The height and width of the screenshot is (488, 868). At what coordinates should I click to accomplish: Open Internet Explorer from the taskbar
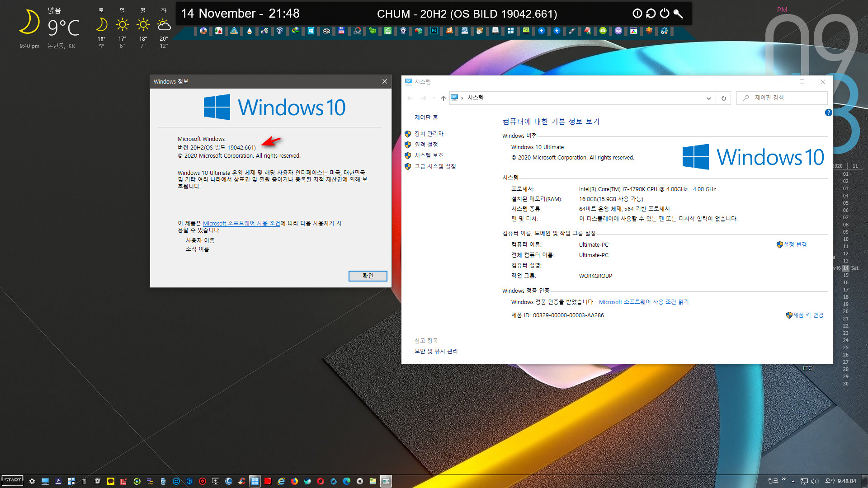tap(281, 481)
